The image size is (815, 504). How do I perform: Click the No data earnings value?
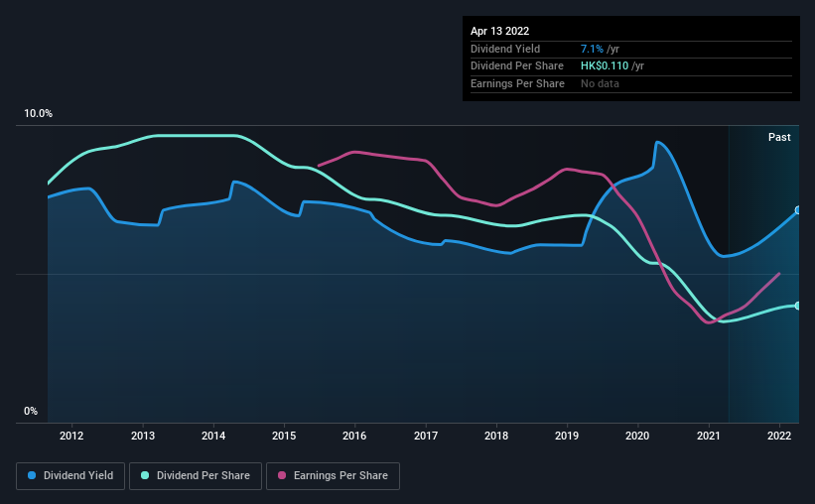600,83
